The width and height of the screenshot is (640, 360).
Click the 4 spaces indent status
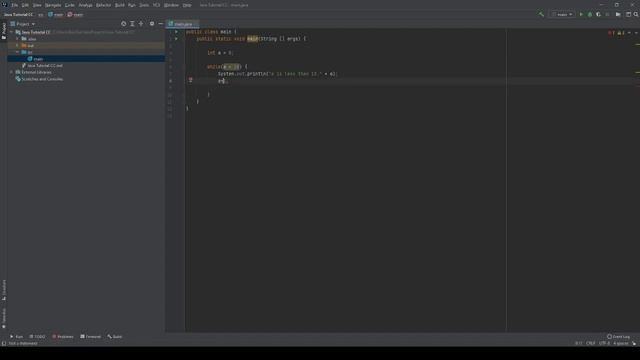(x=620, y=343)
